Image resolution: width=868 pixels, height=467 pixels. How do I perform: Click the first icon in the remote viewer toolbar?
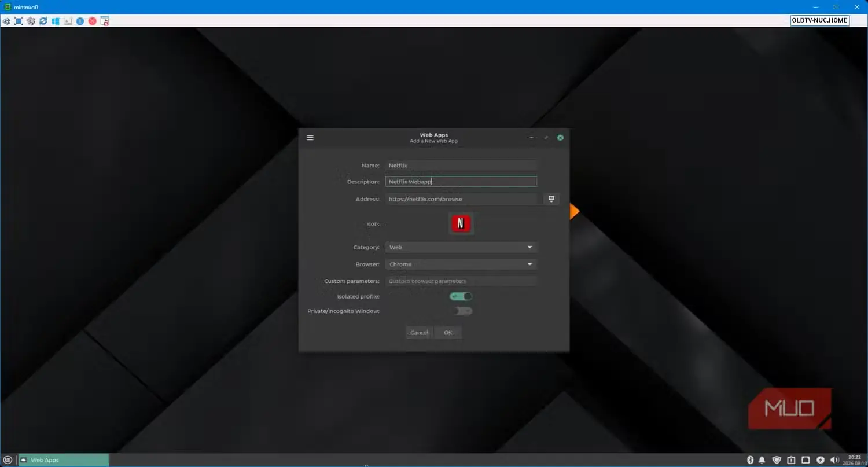pyautogui.click(x=6, y=21)
